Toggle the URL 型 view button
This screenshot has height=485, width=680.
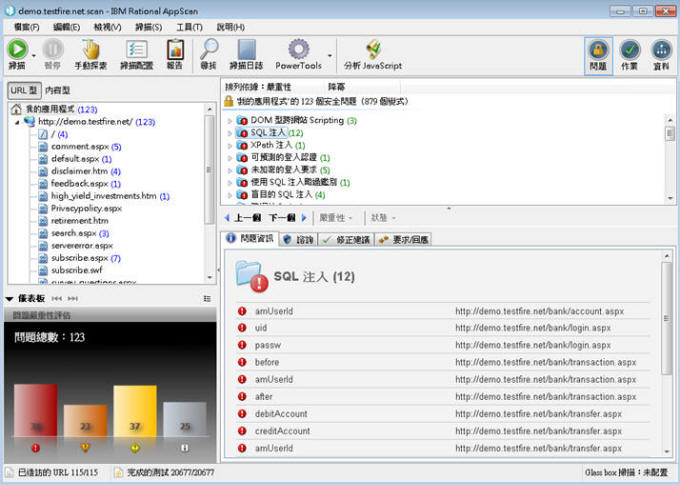[24, 90]
